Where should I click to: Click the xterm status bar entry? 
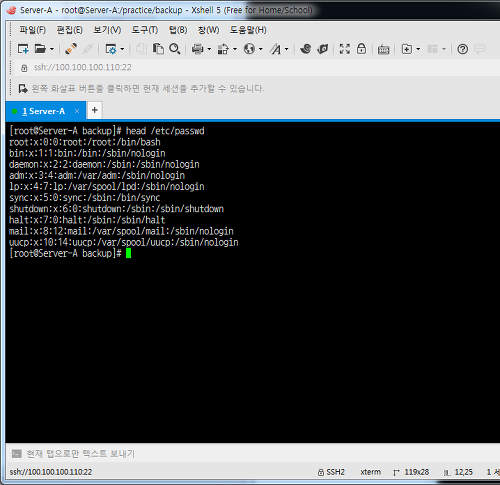(370, 472)
